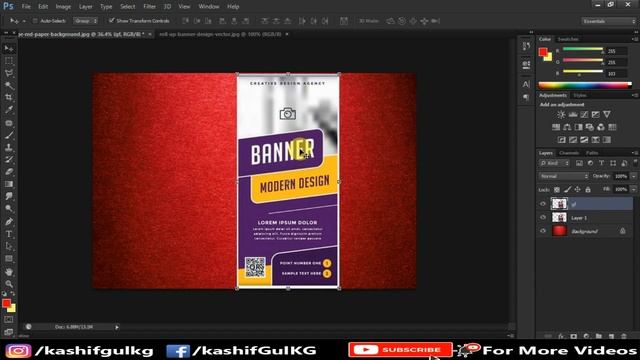
Task: Select the Background layer thumbnail
Action: point(559,231)
